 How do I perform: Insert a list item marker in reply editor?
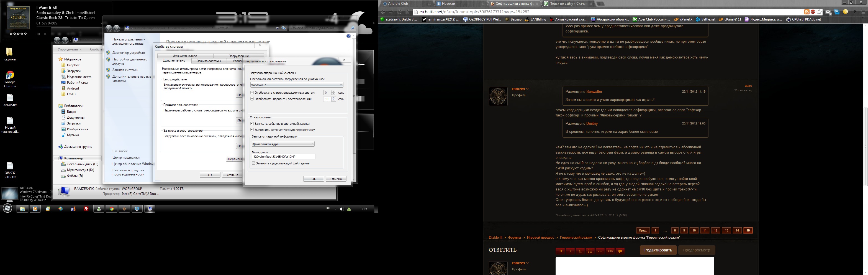(x=600, y=251)
